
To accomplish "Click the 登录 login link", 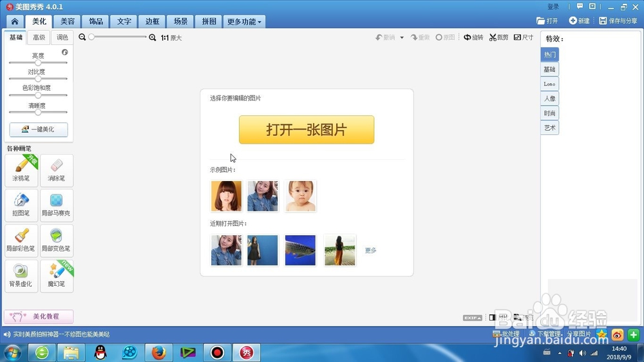I will pos(553,6).
